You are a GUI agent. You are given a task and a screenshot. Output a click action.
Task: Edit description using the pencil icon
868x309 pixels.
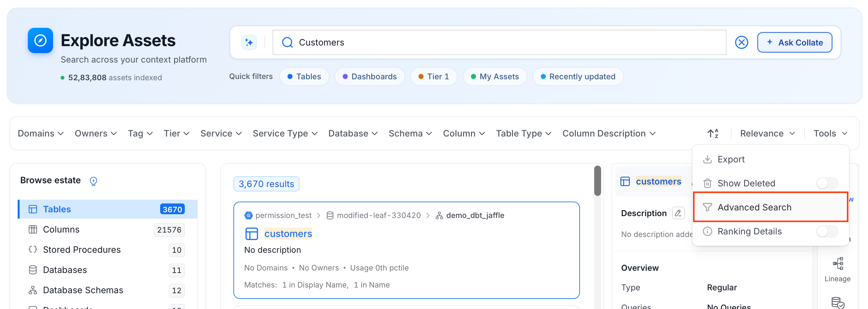coord(678,213)
